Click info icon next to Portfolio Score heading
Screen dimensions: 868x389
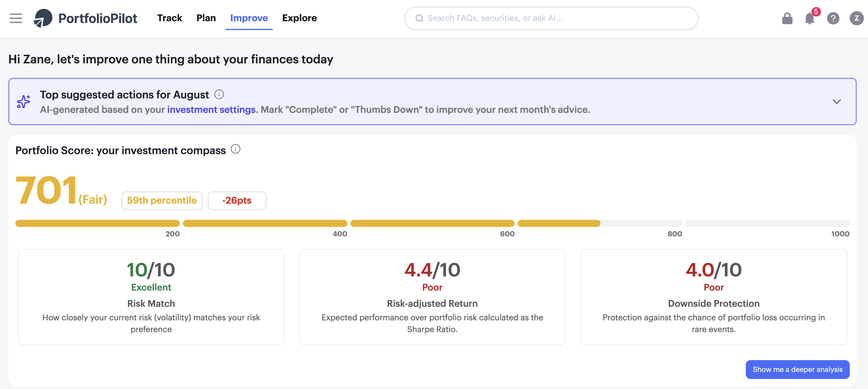coord(236,149)
